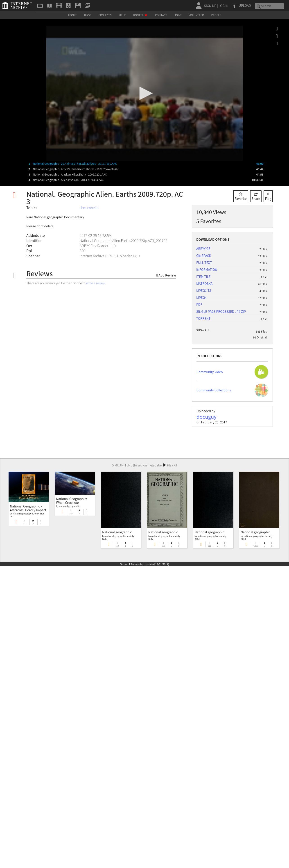
Task: Open the documovies topic link
Action: click(89, 208)
